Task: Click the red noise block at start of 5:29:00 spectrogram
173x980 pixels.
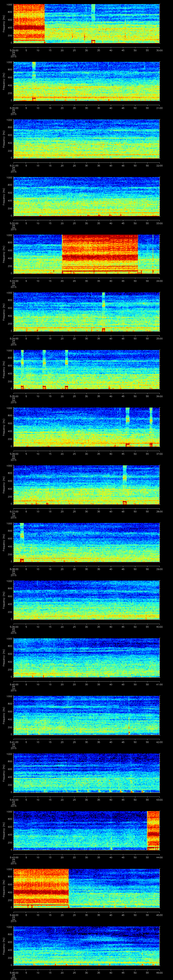Action: (29, 24)
